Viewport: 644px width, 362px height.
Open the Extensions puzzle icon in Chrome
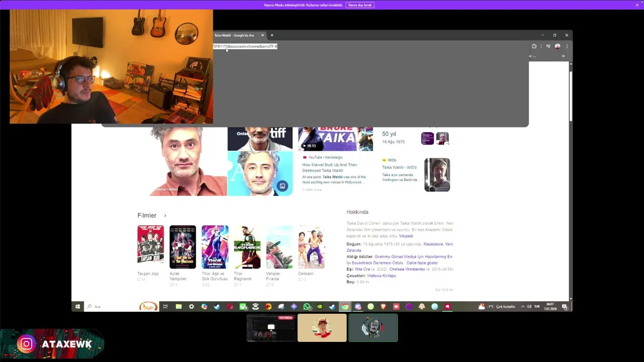534,46
